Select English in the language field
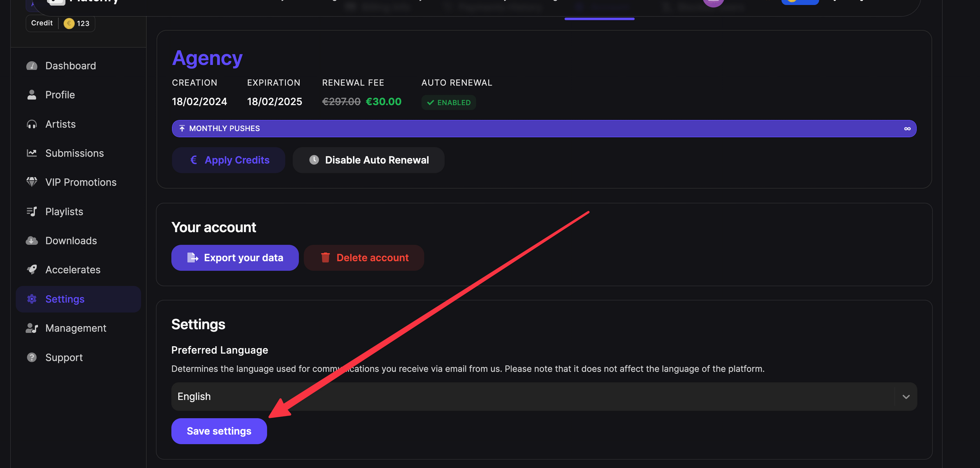This screenshot has width=980, height=468. point(194,396)
